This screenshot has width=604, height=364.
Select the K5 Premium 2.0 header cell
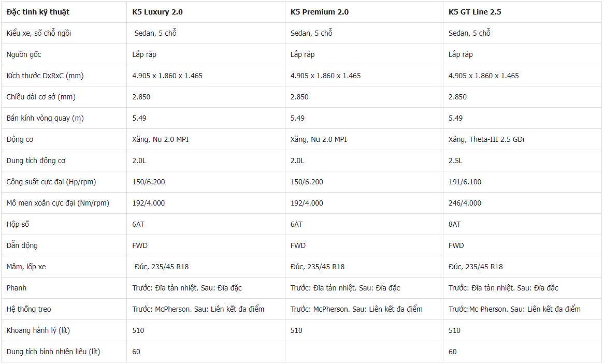click(x=364, y=12)
